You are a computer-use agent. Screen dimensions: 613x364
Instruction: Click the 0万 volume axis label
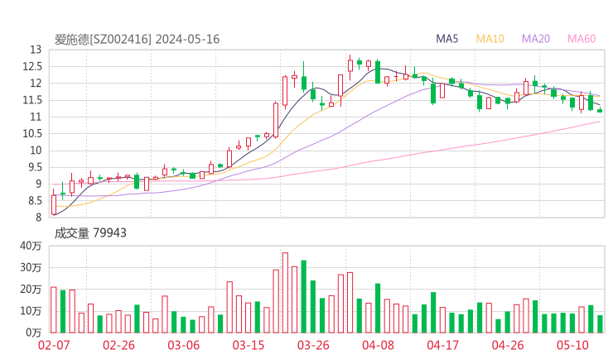33,333
